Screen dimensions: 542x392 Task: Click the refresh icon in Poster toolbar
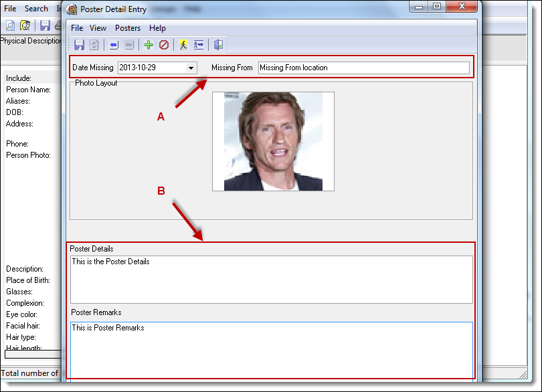coord(94,45)
